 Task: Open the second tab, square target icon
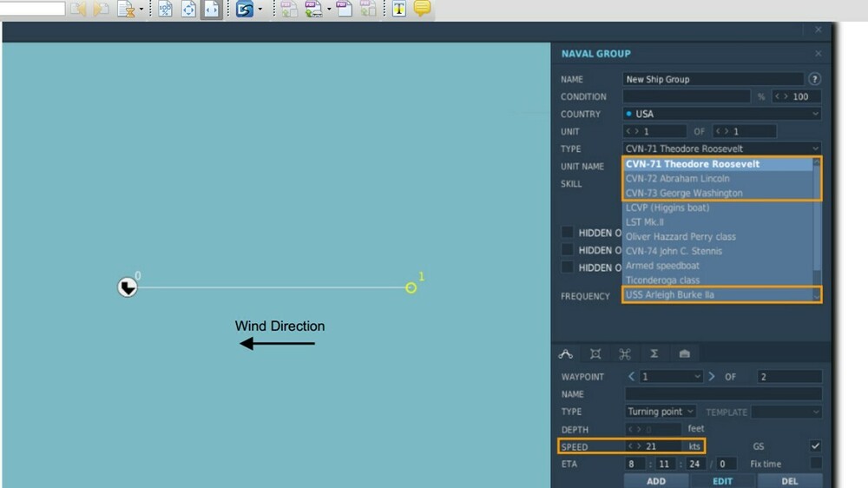(595, 354)
